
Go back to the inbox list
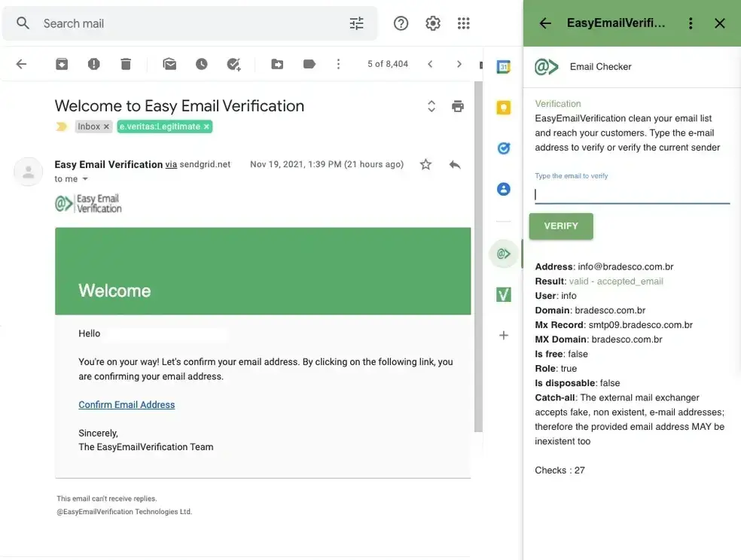(21, 64)
